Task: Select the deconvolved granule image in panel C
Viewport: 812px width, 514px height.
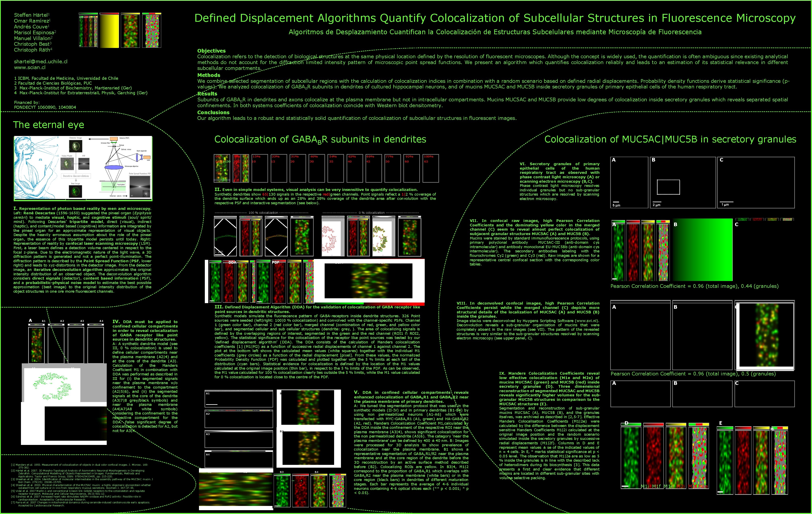Action: coord(766,335)
